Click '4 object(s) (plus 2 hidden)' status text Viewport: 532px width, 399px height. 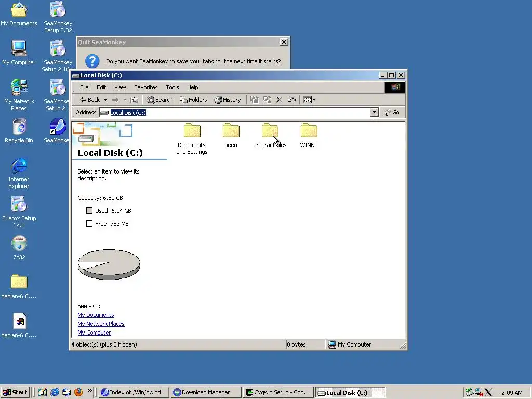pyautogui.click(x=104, y=344)
